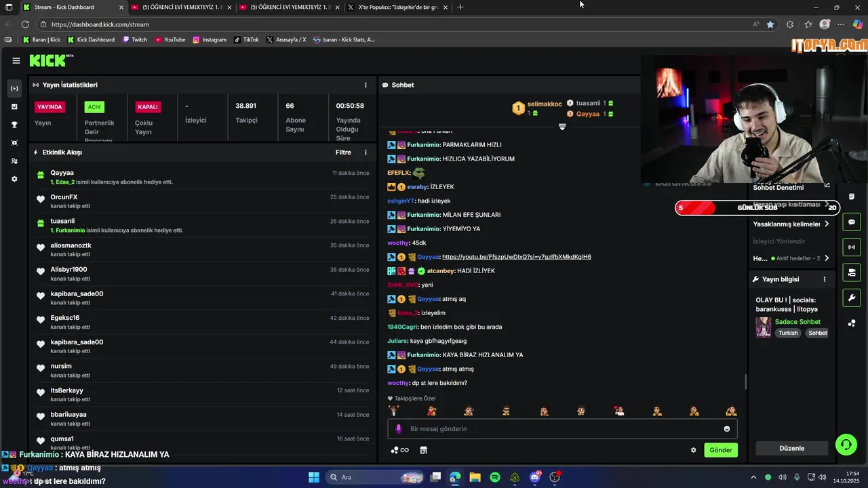
Task: Open chat settings gear beside Gönder
Action: pos(693,450)
